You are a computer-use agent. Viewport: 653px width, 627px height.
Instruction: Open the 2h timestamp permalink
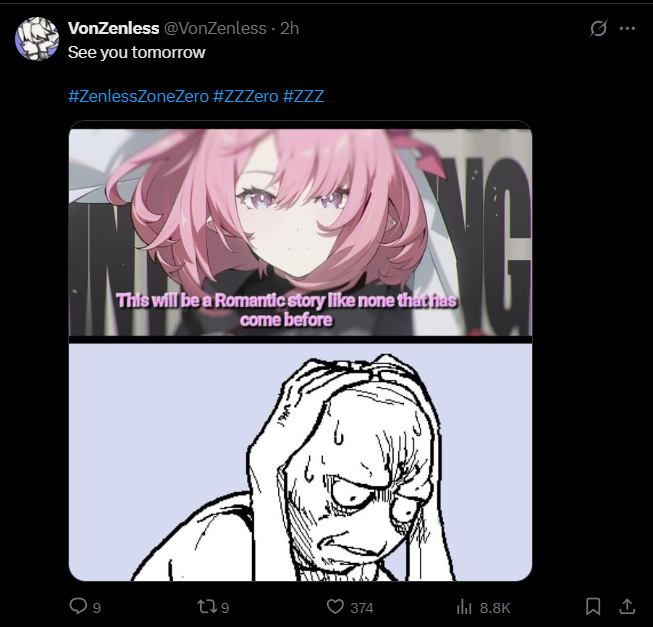pos(289,28)
